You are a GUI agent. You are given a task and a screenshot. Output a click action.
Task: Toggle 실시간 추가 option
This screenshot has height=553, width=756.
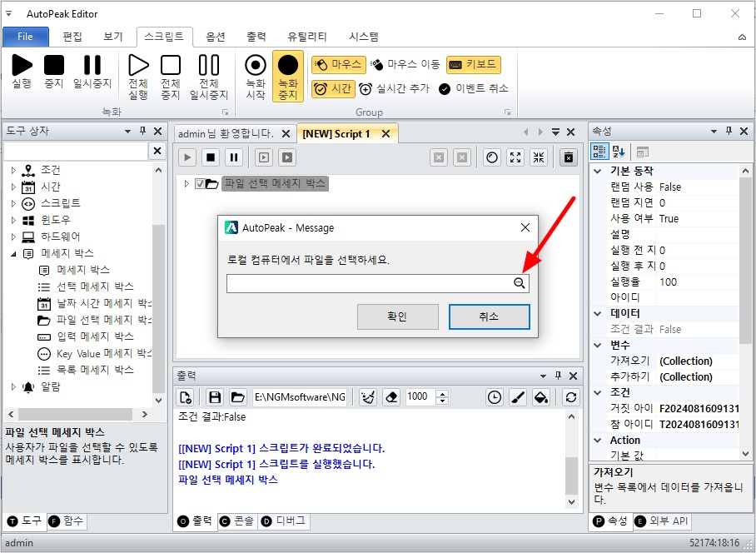[394, 89]
